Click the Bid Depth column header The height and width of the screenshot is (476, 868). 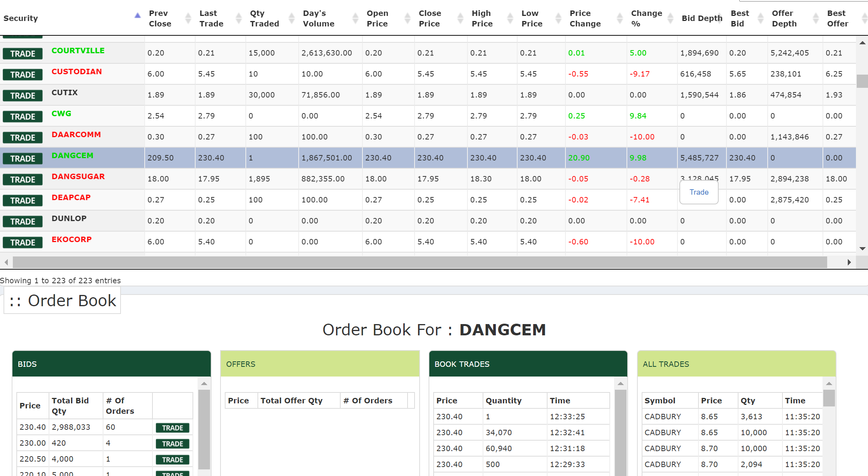click(x=702, y=18)
